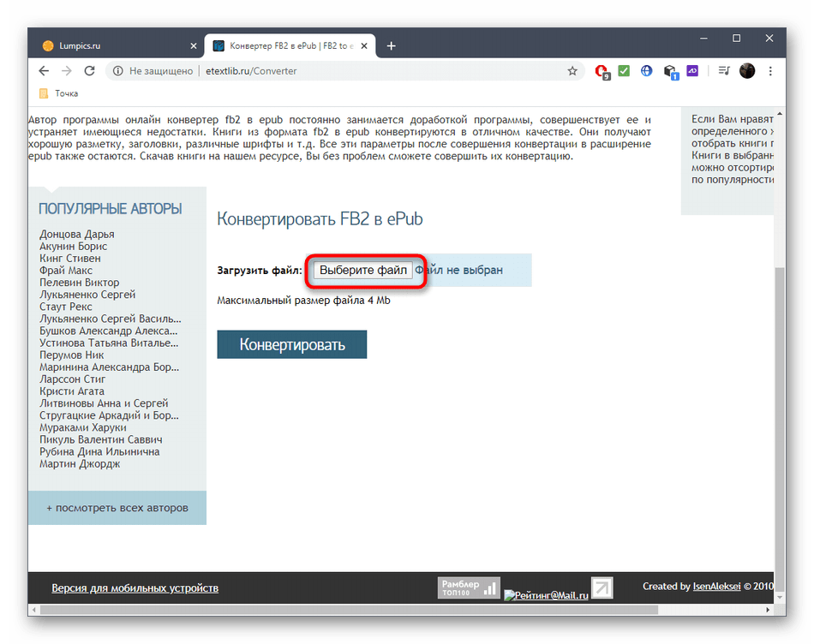The width and height of the screenshot is (814, 644).
Task: Click the Конвертировать button
Action: [x=291, y=344]
